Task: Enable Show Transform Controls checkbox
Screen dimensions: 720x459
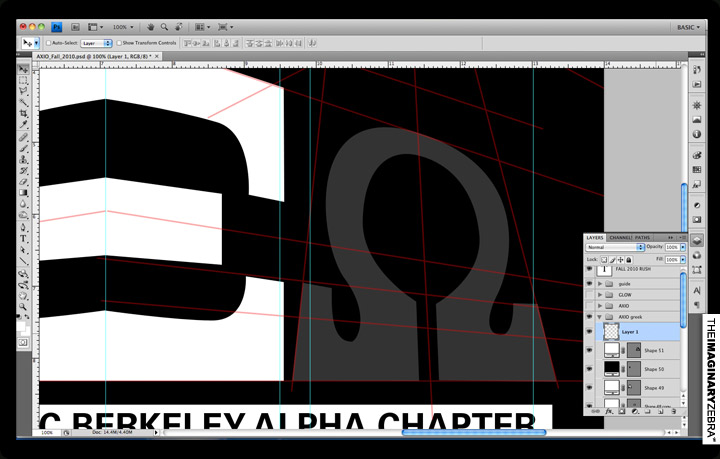Action: (x=118, y=43)
